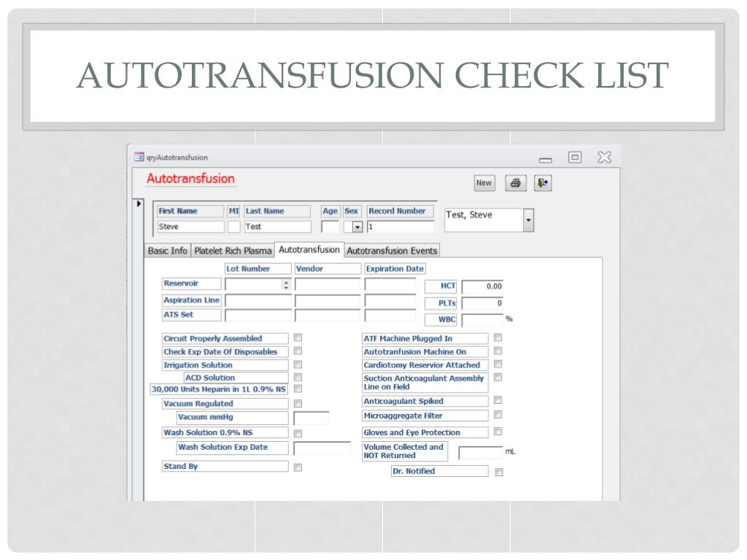747x560 pixels.
Task: Check the Microaggregate Filter box
Action: [x=498, y=415]
